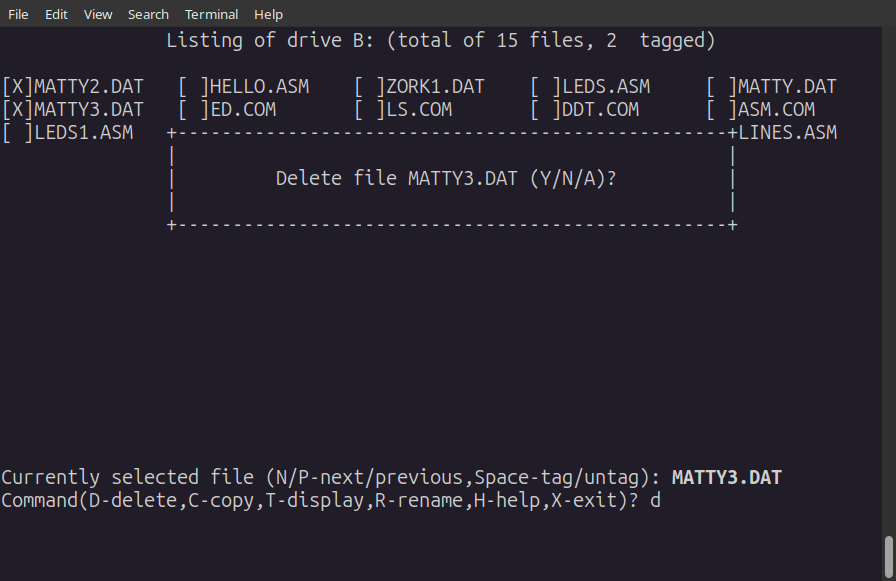Image resolution: width=896 pixels, height=581 pixels.
Task: Click the tagged checkbox beside MATTY3.DAT
Action: 18,110
